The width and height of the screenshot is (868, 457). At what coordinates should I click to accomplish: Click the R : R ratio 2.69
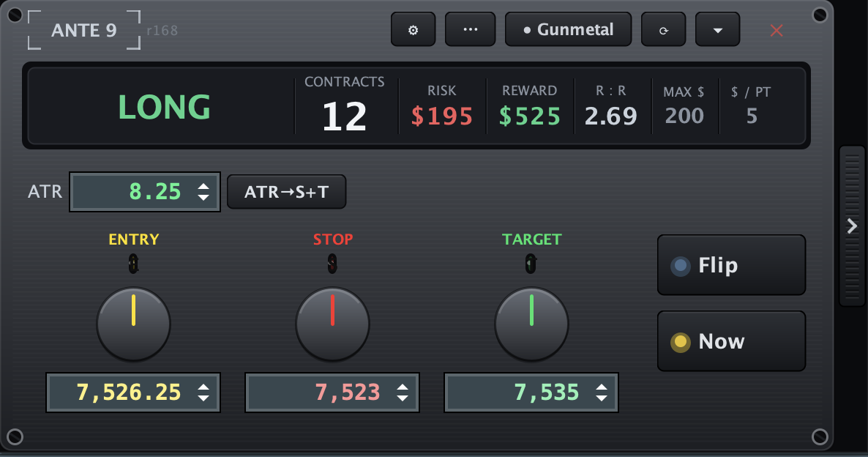point(611,116)
